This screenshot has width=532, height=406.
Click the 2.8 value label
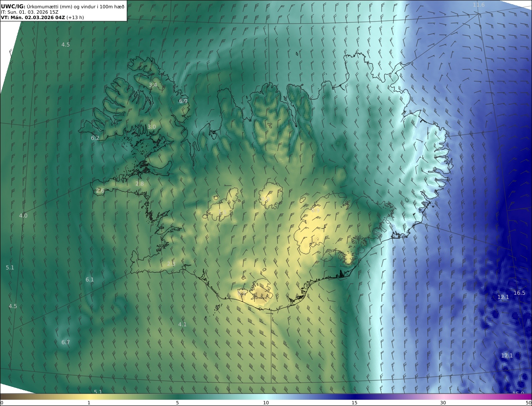coord(140,183)
